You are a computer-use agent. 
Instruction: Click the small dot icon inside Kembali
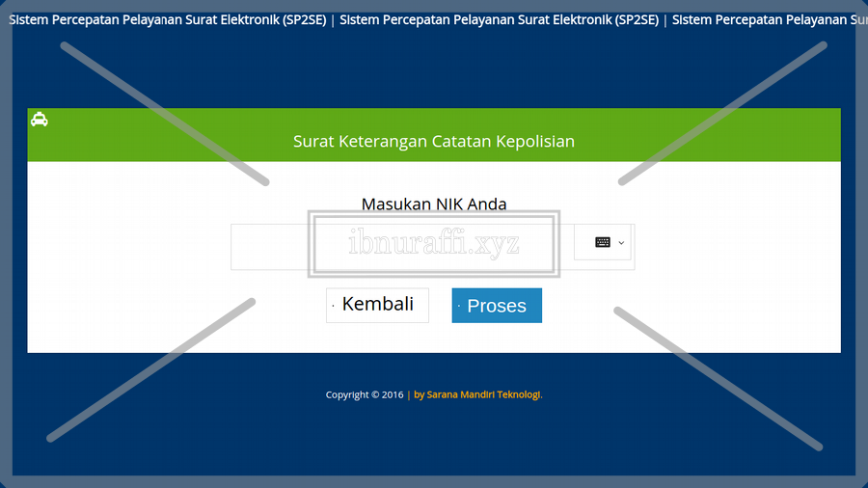(x=334, y=306)
